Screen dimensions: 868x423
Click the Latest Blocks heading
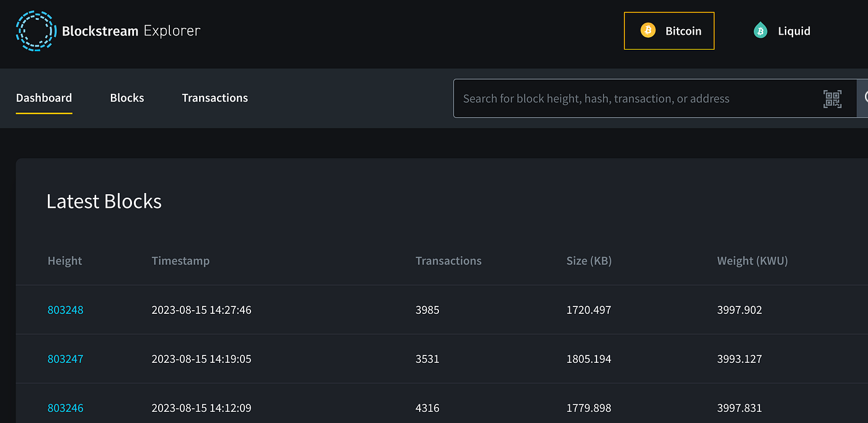click(104, 201)
